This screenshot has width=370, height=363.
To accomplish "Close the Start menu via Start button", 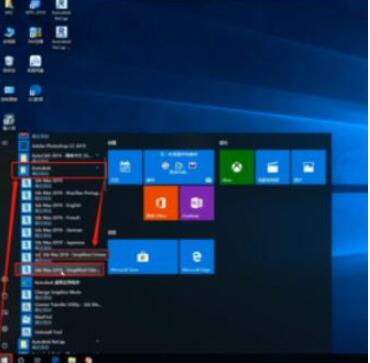I will click(x=6, y=359).
